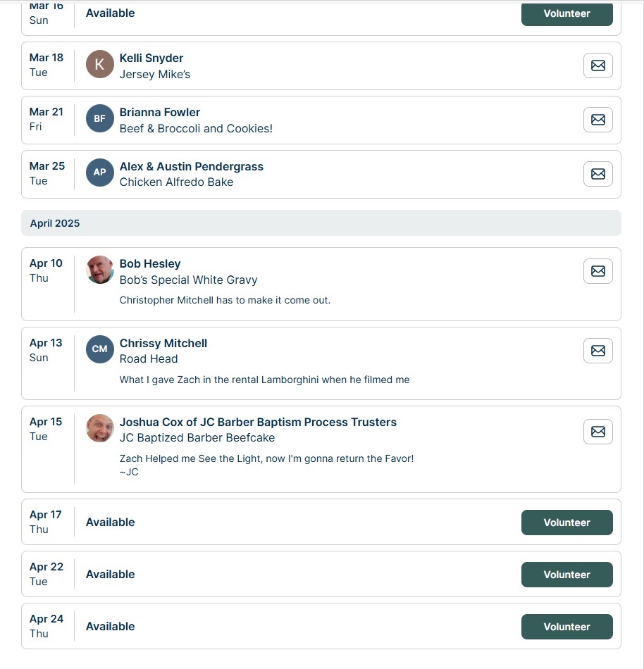
Task: Volunteer for Apr 17 Thursday
Action: [x=566, y=523]
